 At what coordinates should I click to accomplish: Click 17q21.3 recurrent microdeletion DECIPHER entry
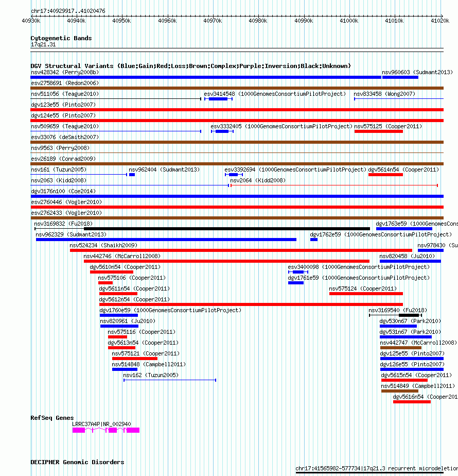(x=377, y=469)
